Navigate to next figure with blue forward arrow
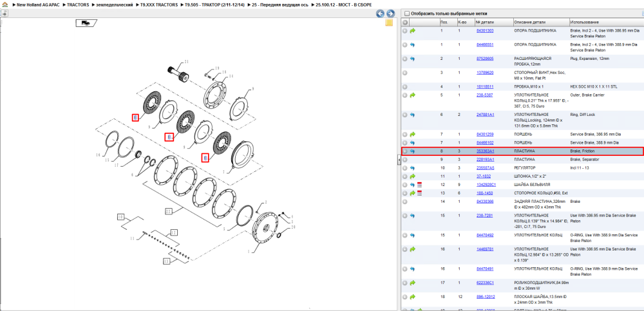Screen dimensions: 644x311 390,14
